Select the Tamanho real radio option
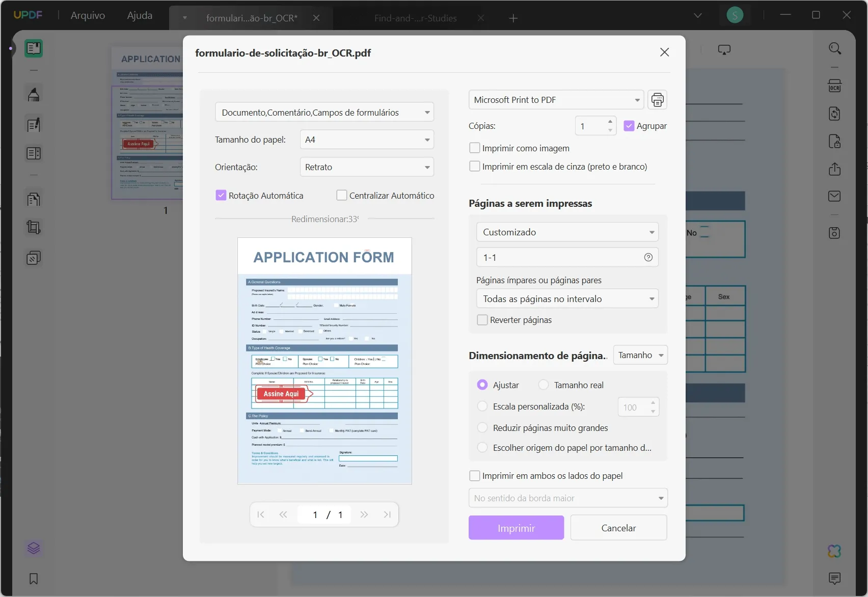This screenshot has width=868, height=597. click(x=543, y=385)
